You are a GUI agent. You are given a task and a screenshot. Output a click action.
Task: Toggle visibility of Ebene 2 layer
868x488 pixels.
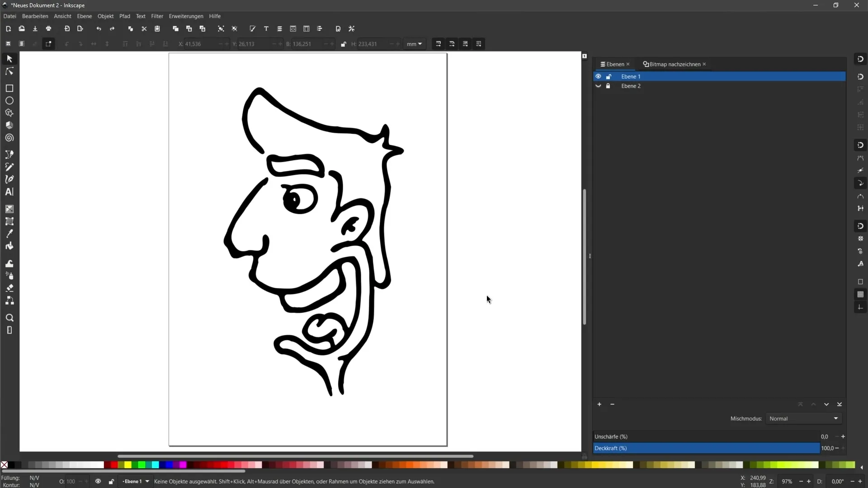[598, 86]
